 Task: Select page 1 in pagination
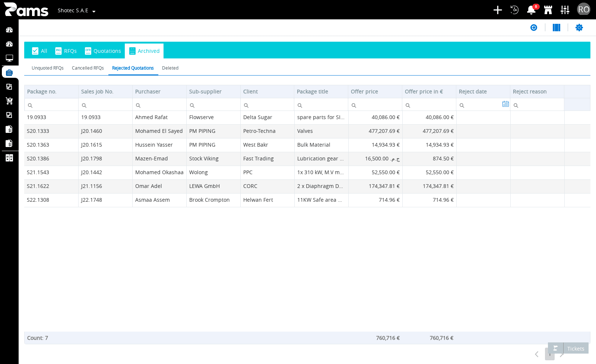(550, 354)
